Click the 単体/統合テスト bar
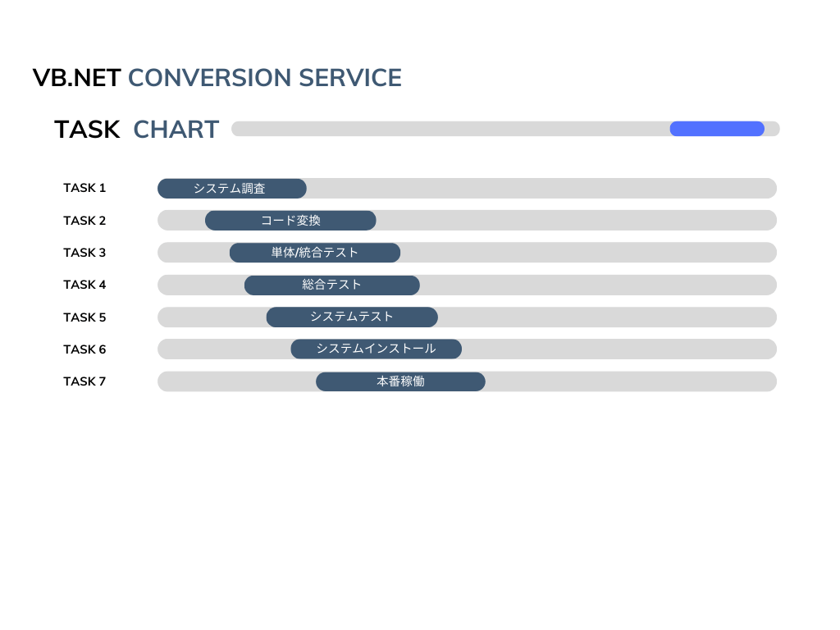This screenshot has width=840, height=630. pos(315,253)
